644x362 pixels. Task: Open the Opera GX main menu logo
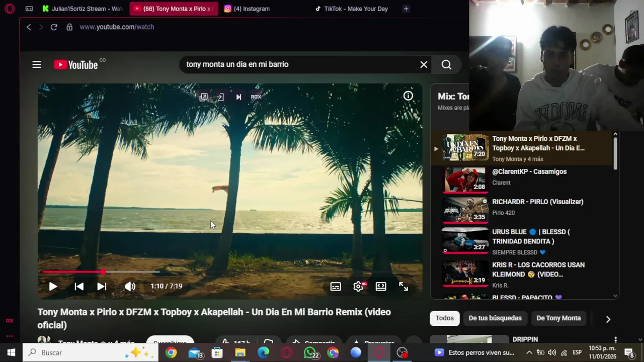coord(10,9)
